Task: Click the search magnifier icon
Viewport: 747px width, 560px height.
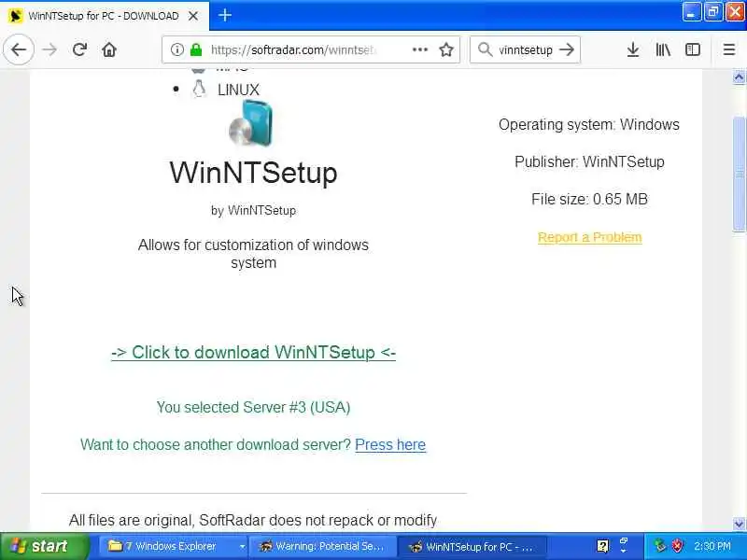Action: [485, 49]
